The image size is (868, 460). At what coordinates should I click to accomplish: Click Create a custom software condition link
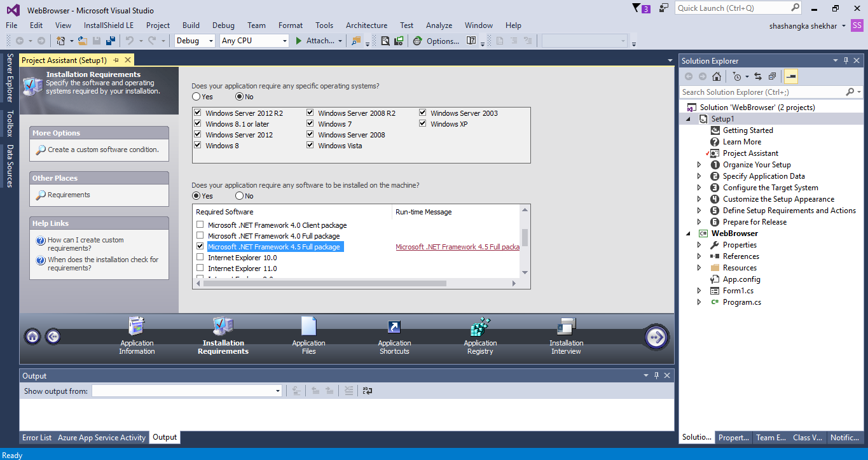coord(103,150)
